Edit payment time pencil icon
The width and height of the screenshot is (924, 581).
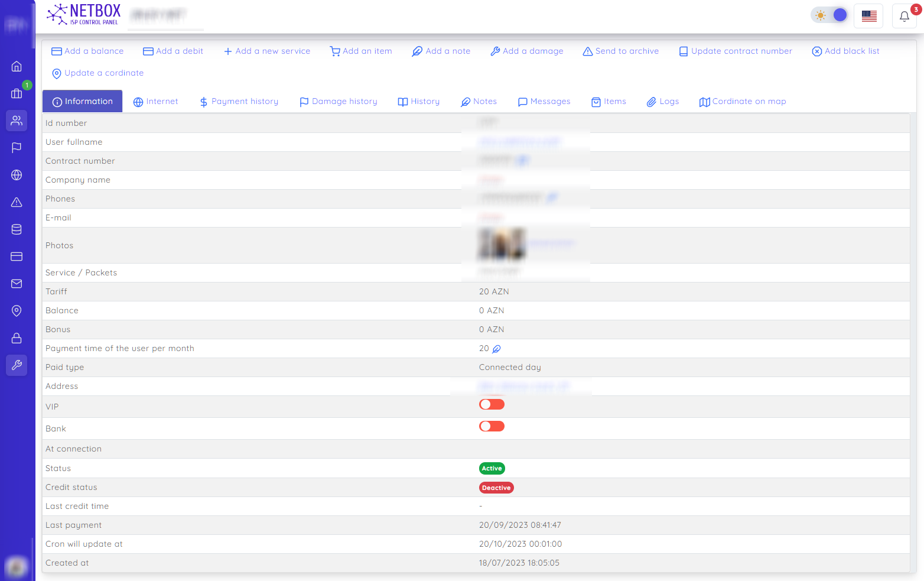click(496, 349)
